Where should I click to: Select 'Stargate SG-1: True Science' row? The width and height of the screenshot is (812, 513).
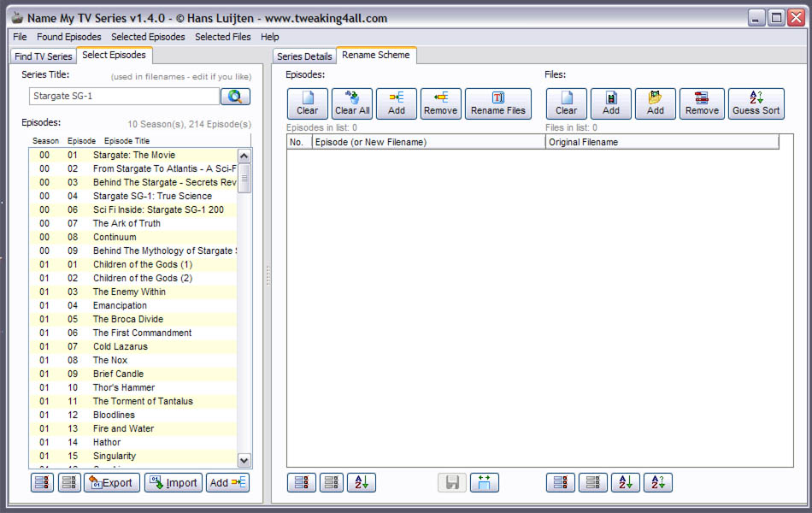[133, 196]
